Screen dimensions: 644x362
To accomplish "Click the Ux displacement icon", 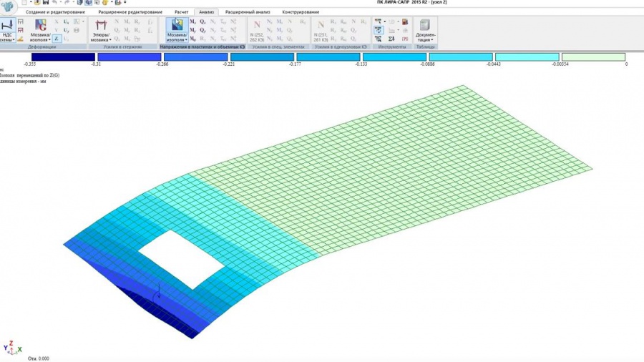I will [67, 22].
